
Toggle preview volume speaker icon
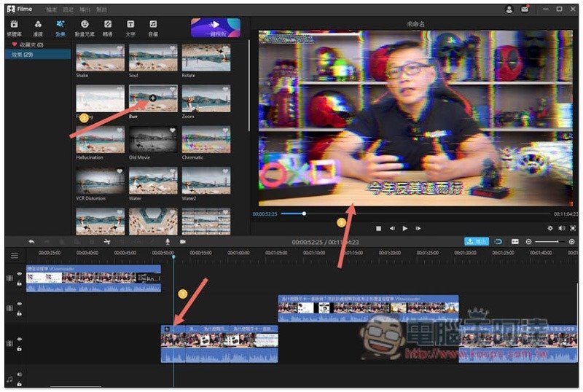561,228
